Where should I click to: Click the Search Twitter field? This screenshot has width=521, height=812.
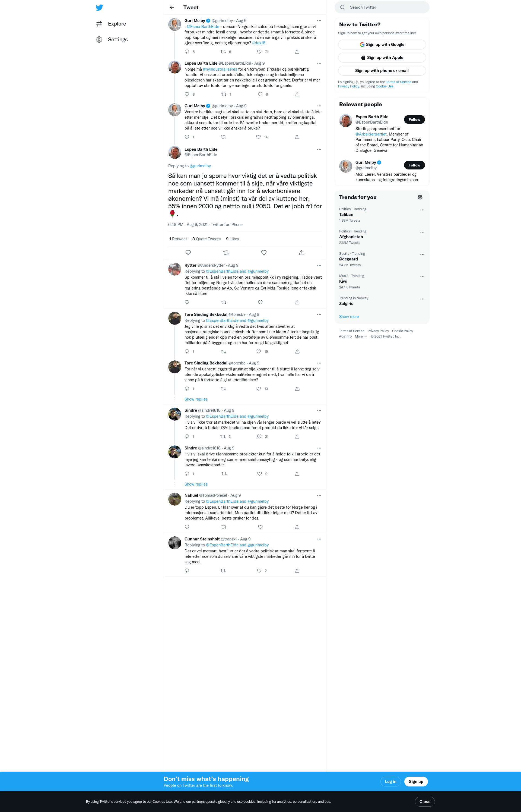point(382,7)
